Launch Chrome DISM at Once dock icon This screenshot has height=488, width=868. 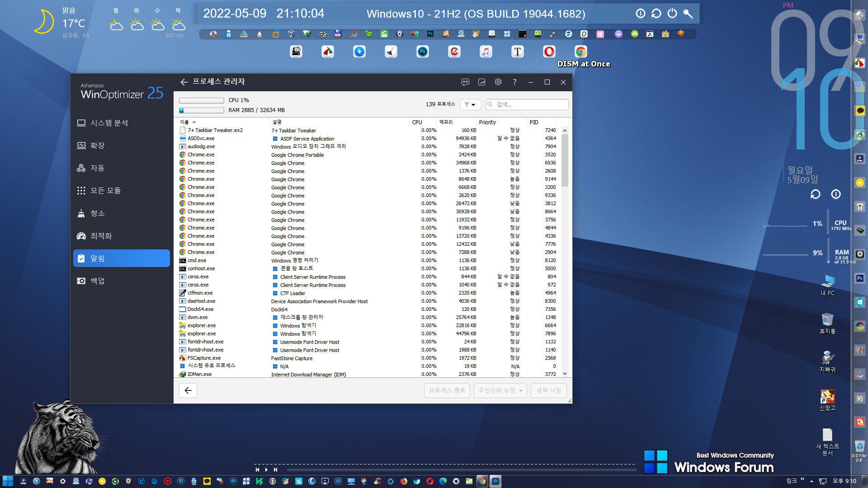(581, 52)
